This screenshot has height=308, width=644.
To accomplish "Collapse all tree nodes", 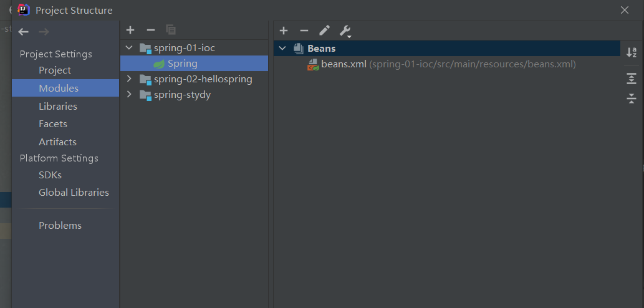I will (x=632, y=98).
